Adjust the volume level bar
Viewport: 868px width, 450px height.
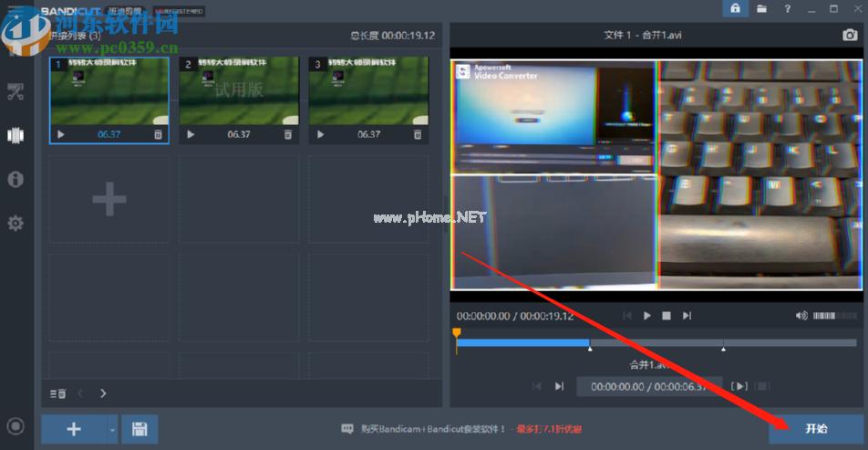point(834,315)
